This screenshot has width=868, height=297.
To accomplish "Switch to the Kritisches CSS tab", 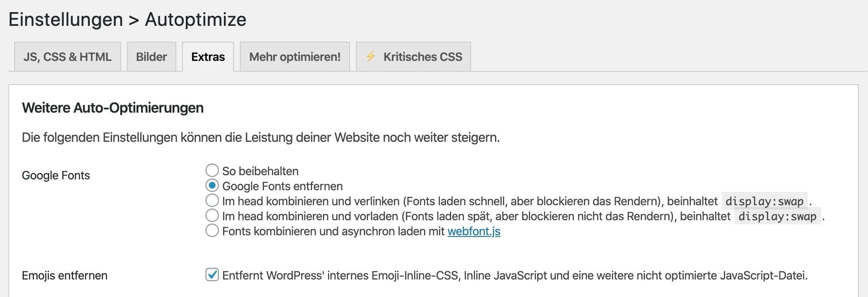I will click(422, 56).
